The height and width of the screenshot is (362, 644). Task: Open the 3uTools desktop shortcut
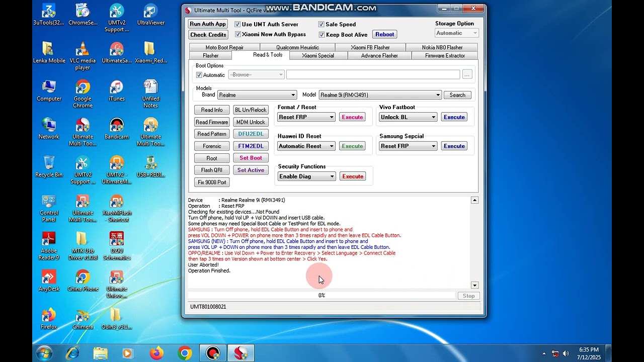(x=49, y=15)
